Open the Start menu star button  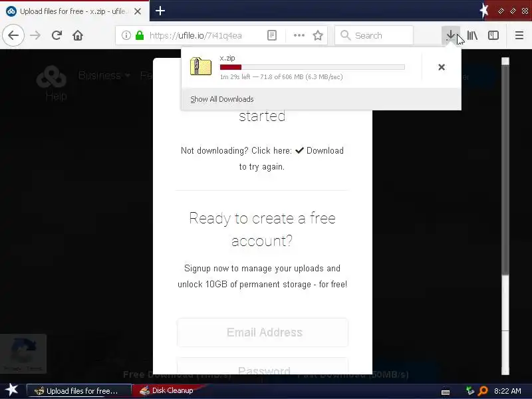11,390
